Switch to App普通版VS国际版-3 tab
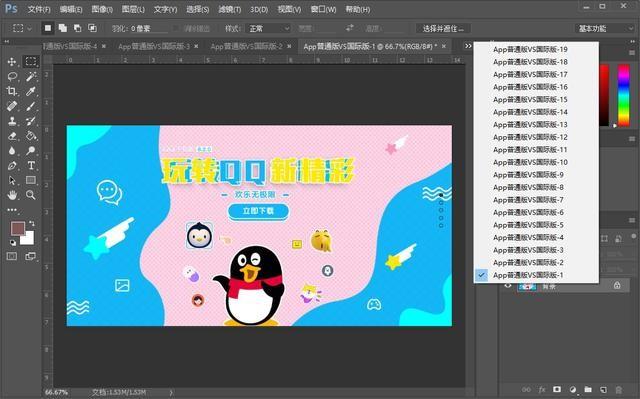 tap(154, 47)
